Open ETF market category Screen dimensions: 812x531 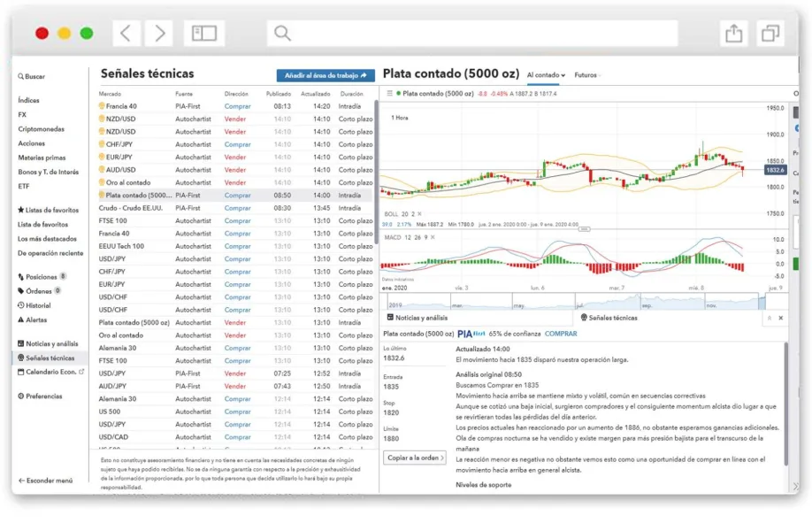click(23, 186)
